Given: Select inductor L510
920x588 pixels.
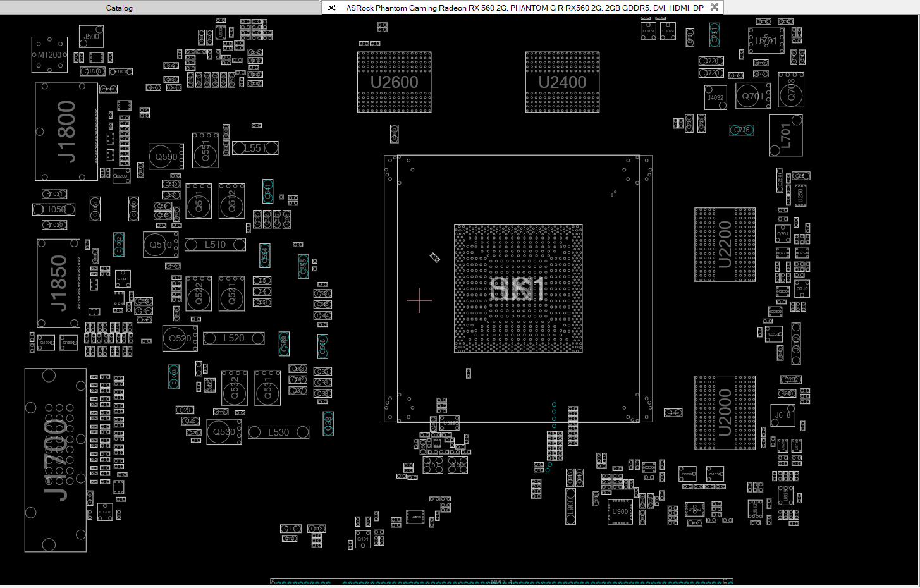Looking at the screenshot, I should (215, 245).
